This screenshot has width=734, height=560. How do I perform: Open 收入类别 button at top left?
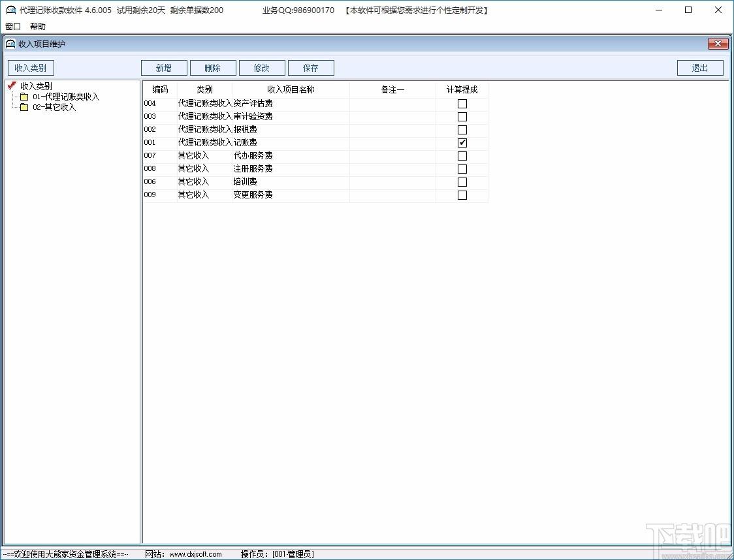pos(31,68)
